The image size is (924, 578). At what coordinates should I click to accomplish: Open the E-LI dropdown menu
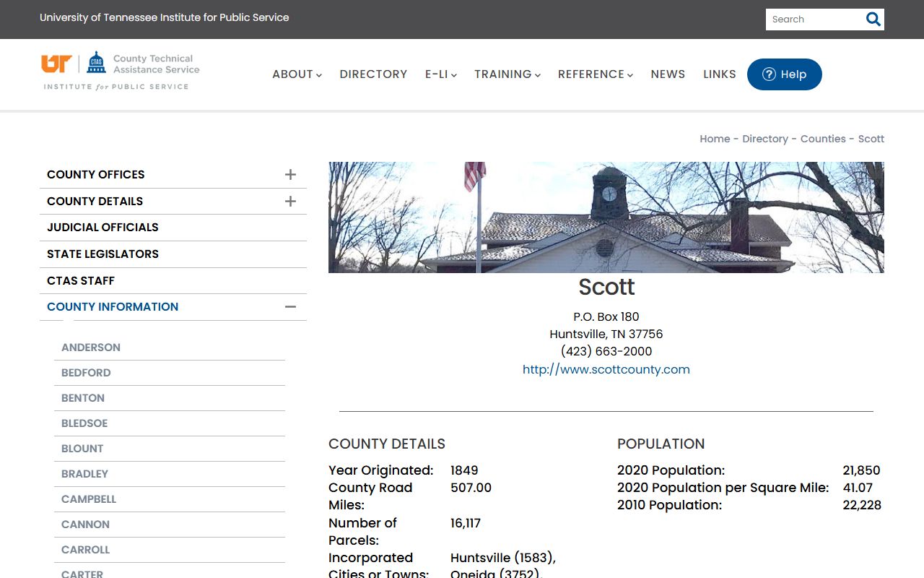point(440,74)
